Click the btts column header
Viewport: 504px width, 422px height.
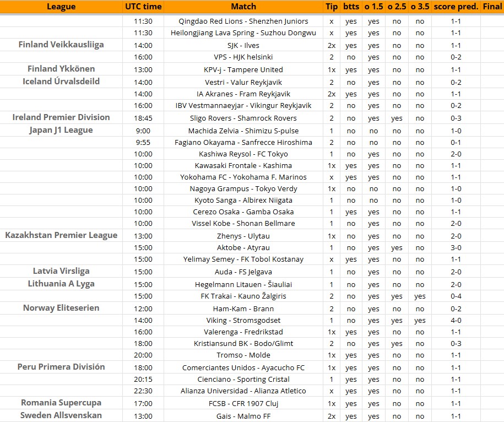point(351,7)
